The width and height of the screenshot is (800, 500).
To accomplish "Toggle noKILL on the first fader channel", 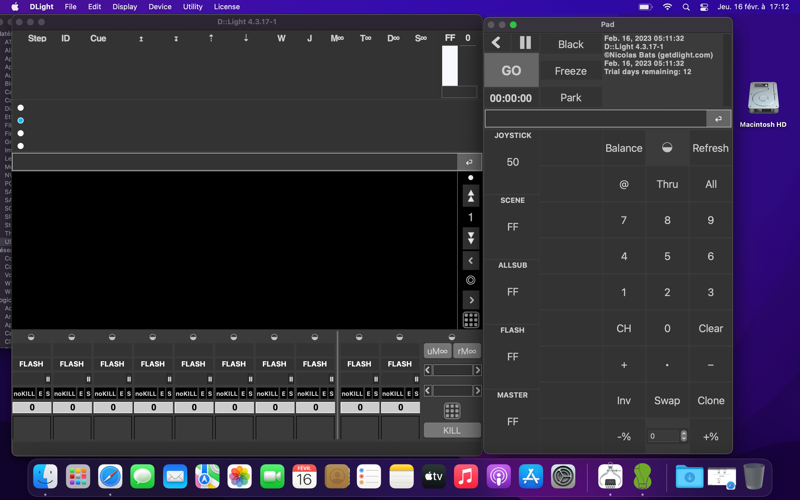I will click(x=24, y=394).
